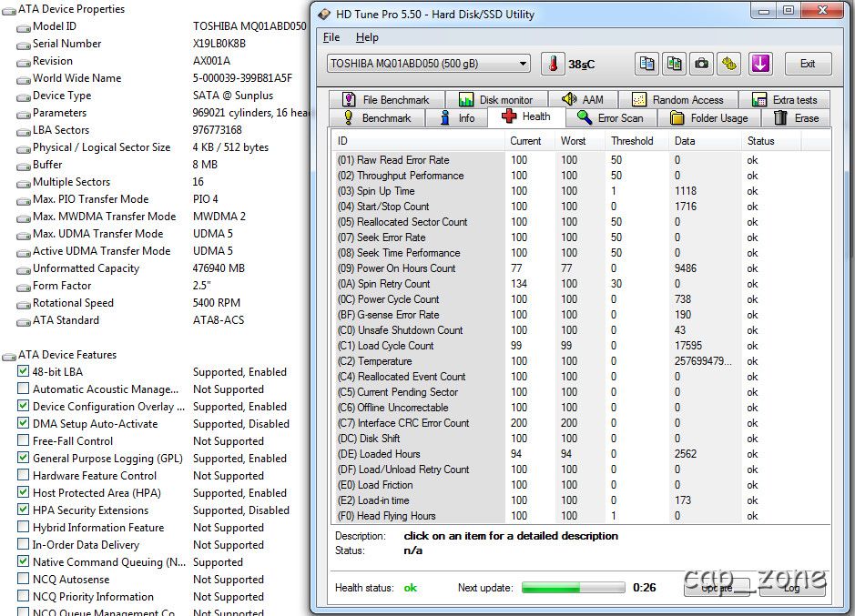Click the Current column header
Image resolution: width=855 pixels, height=616 pixels.
point(529,141)
